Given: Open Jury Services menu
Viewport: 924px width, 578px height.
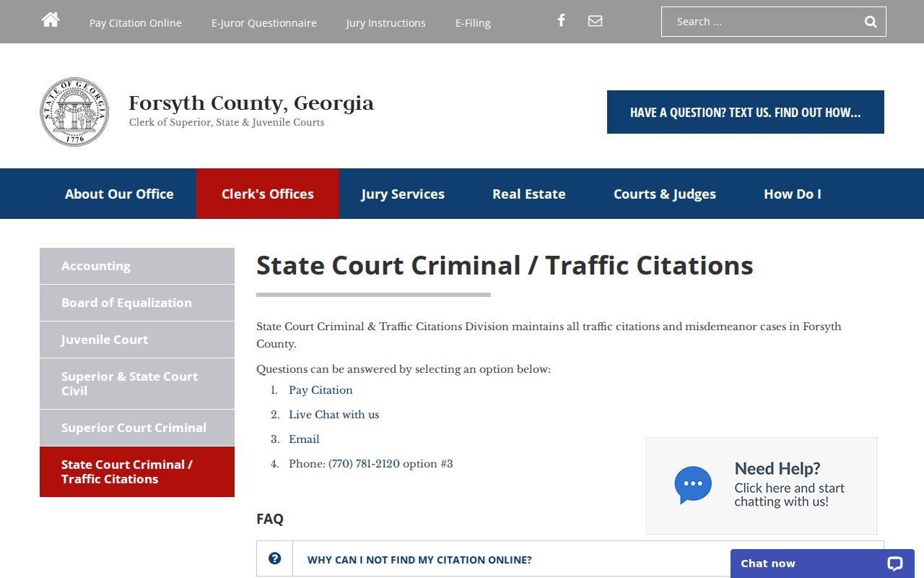Looking at the screenshot, I should [x=403, y=194].
